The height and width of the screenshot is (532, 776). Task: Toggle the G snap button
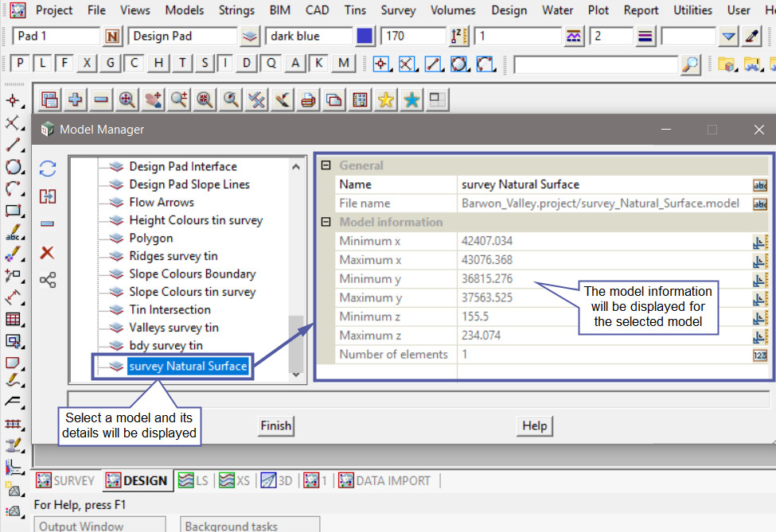[111, 64]
